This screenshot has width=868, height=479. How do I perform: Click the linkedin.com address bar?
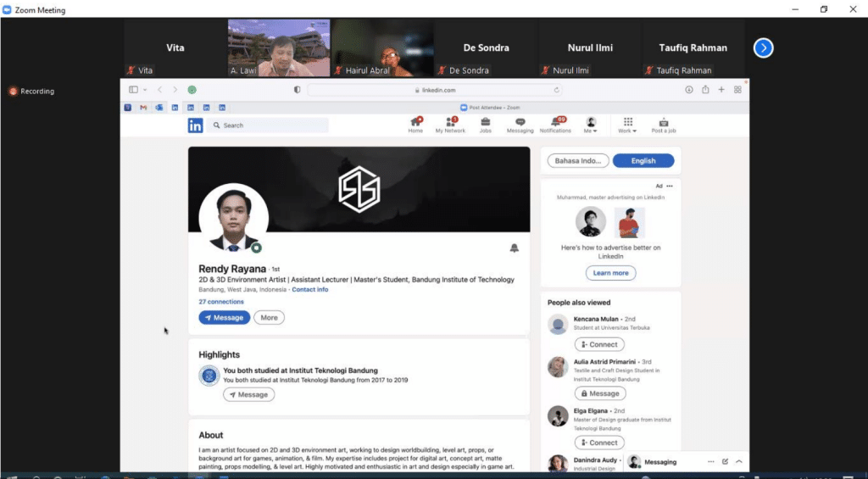point(435,90)
